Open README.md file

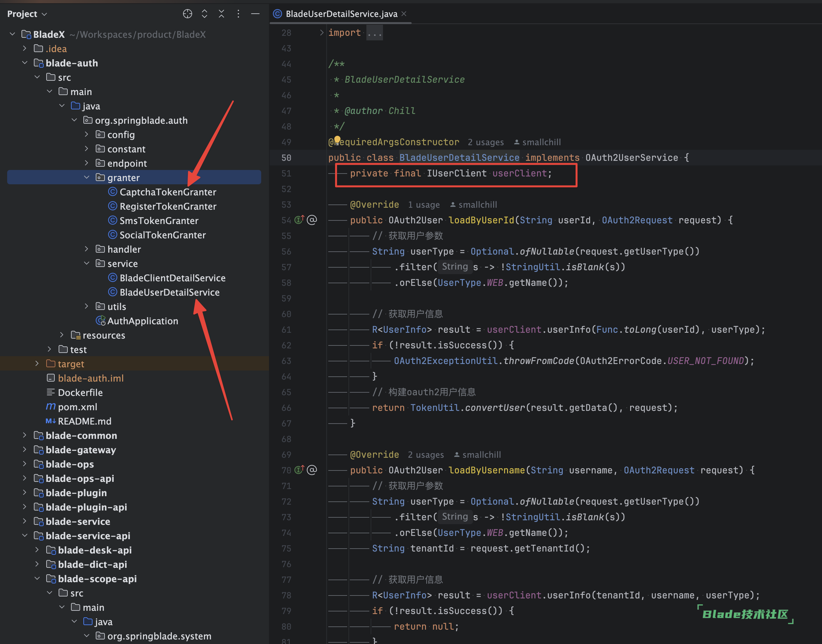coord(84,421)
